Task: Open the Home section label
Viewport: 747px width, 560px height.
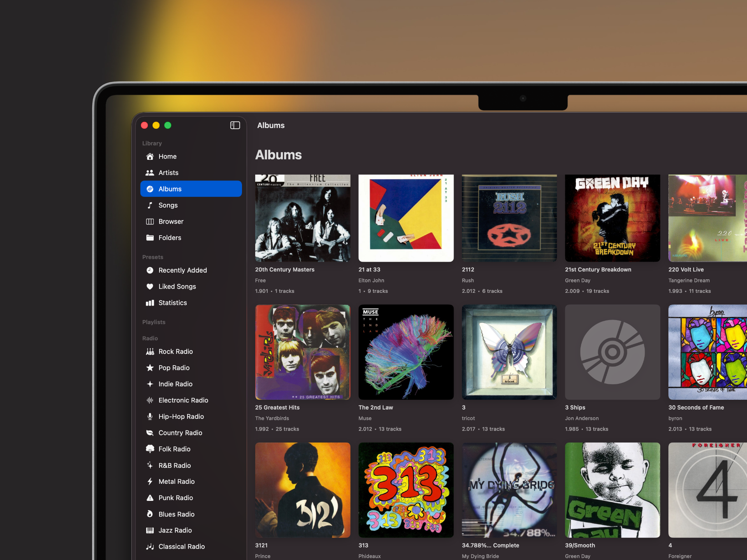Action: (167, 156)
